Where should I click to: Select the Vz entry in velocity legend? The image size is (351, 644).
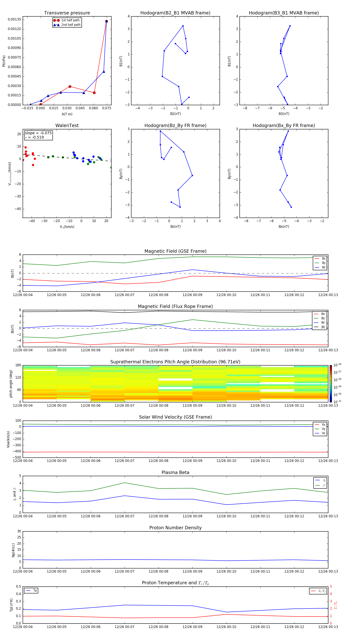point(320,433)
